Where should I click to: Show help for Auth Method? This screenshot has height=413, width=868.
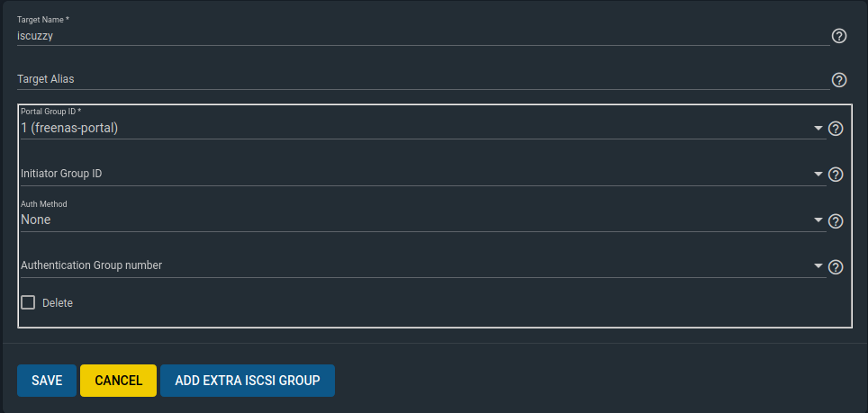point(836,220)
